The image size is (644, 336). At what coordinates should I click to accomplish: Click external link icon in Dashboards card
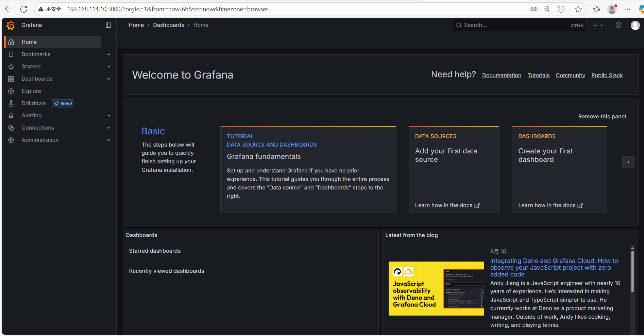pyautogui.click(x=580, y=205)
